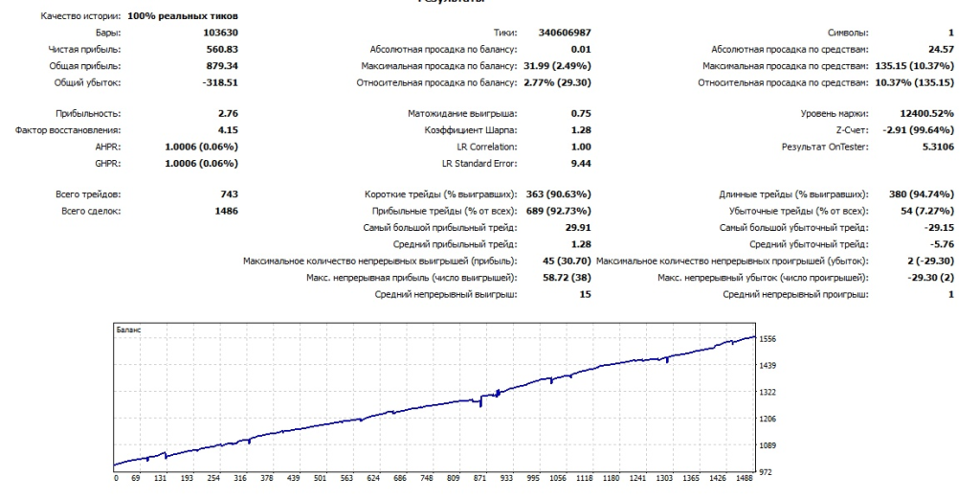Viewport: 980px width, 500px height.
Task: Click the Баланс label on the chart
Action: (x=127, y=329)
